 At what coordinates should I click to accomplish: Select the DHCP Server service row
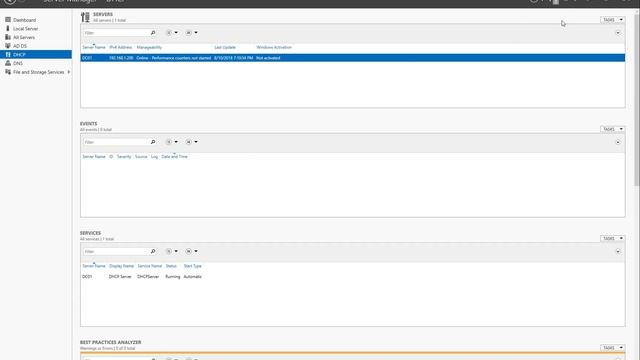click(x=353, y=277)
